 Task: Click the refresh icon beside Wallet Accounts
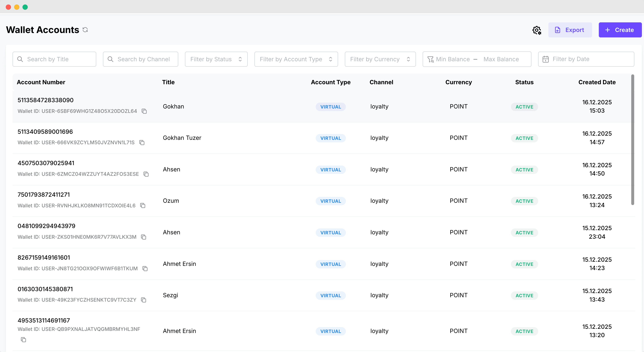[85, 30]
